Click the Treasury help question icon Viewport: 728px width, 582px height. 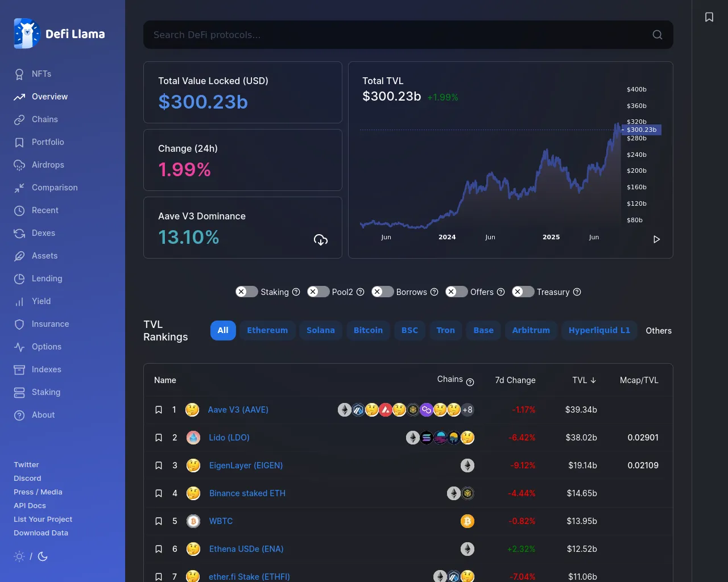(577, 292)
